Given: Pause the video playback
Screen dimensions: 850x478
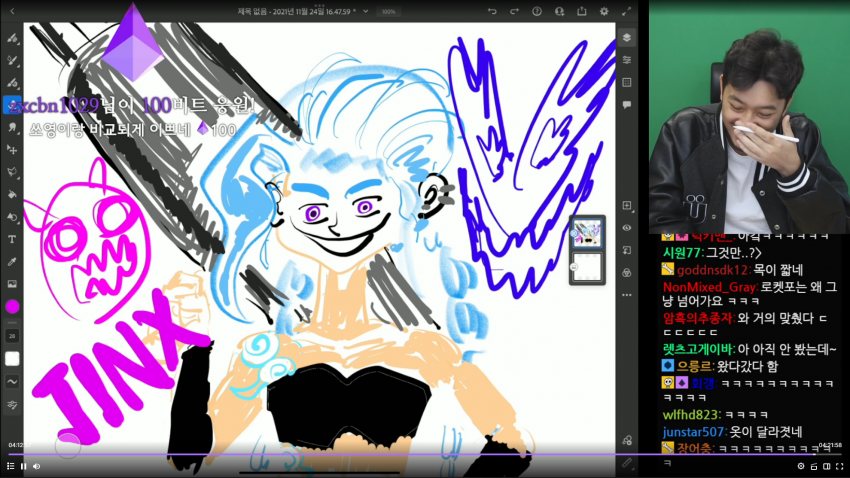Looking at the screenshot, I should pyautogui.click(x=23, y=466).
